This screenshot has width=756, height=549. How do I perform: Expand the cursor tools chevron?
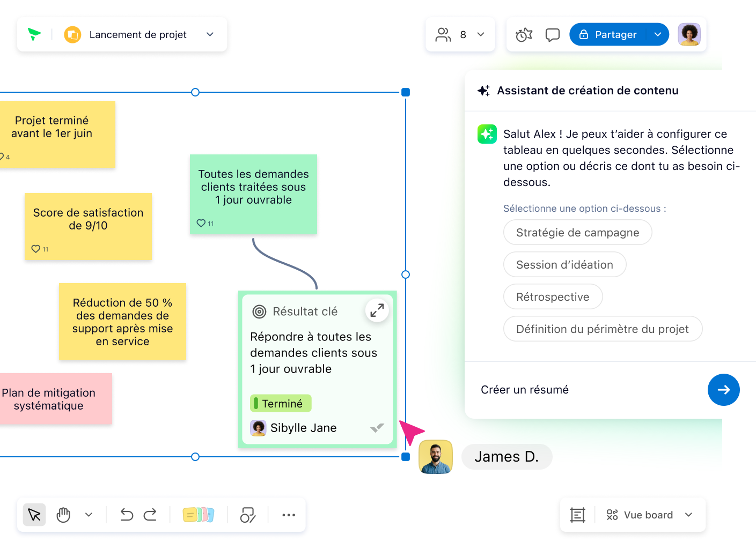(x=89, y=515)
